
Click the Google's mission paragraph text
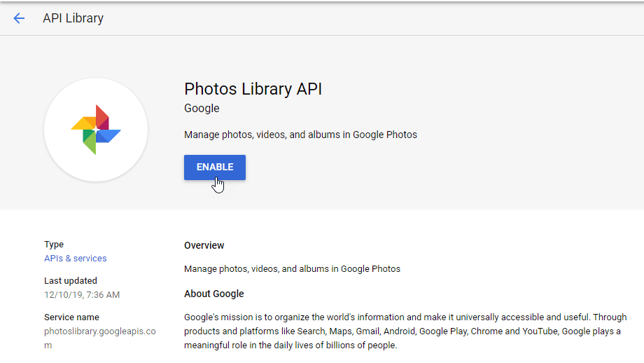click(x=405, y=331)
